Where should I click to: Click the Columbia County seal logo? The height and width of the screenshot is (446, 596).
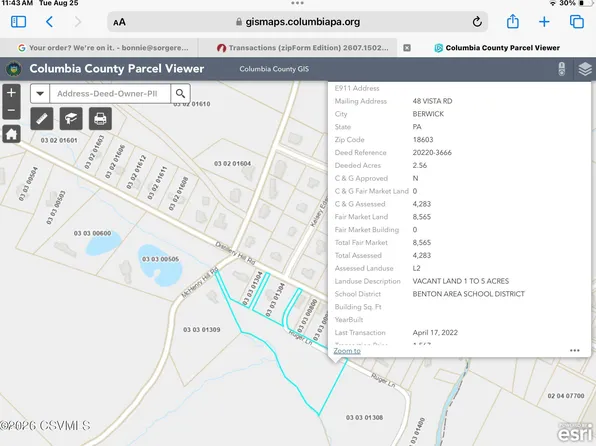coord(14,69)
